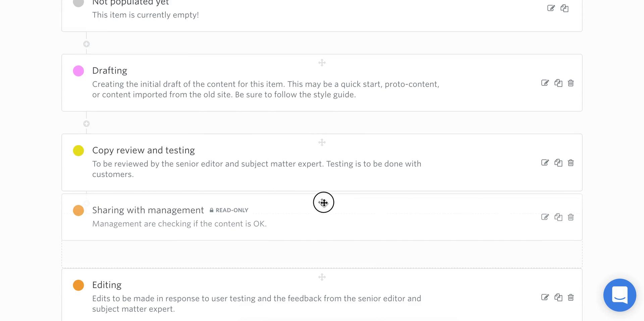This screenshot has width=644, height=321.
Task: Delete the Drafting status
Action: pos(571,83)
